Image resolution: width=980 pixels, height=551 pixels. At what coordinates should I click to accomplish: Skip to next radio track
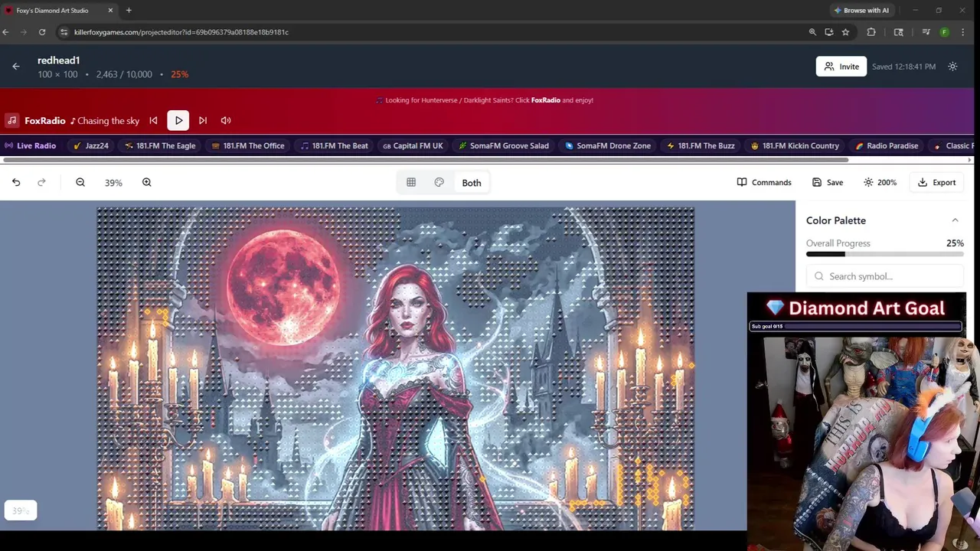[203, 120]
